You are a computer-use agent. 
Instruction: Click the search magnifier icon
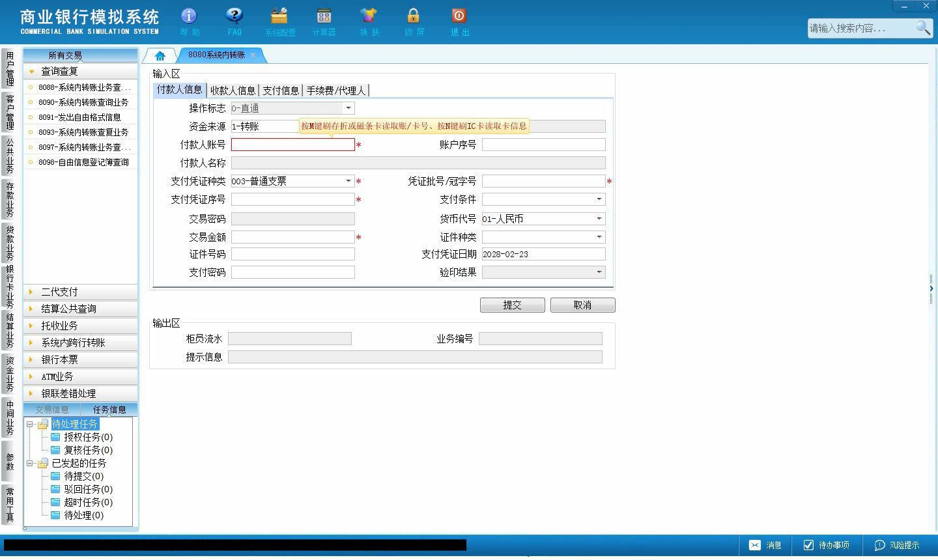(923, 27)
